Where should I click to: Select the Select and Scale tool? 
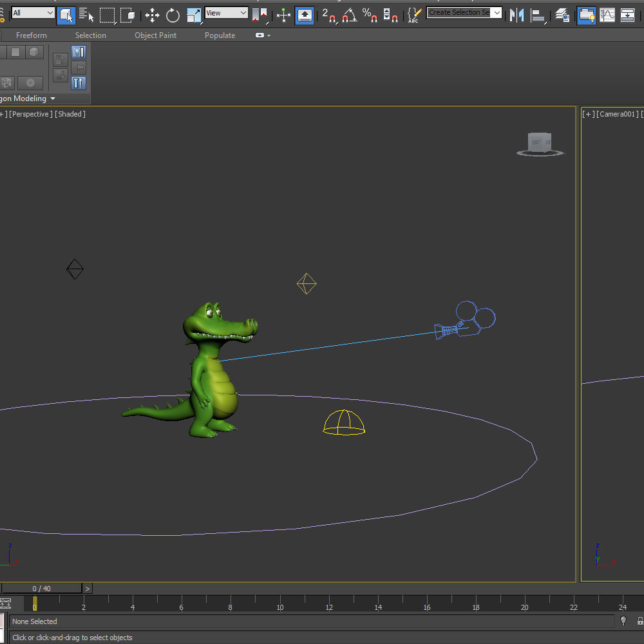click(194, 15)
